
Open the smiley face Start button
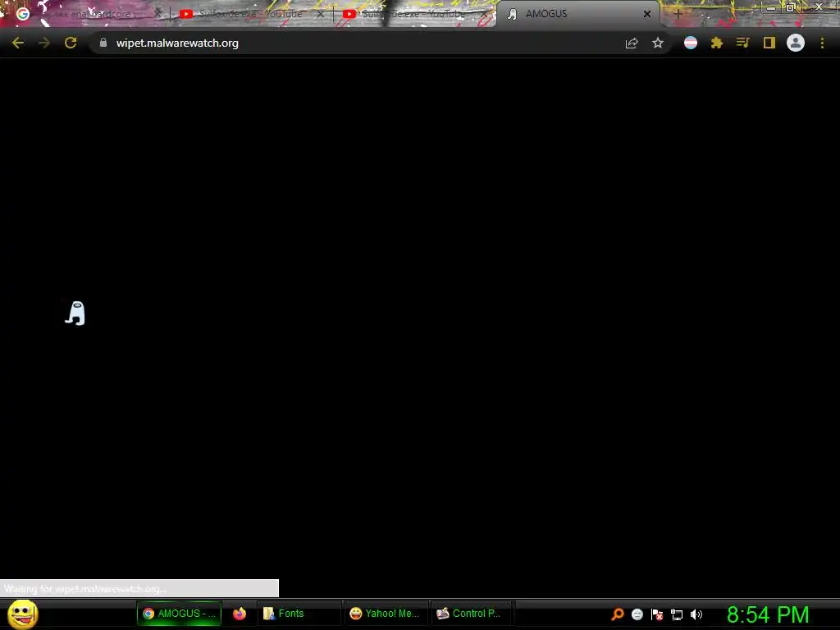click(x=22, y=614)
